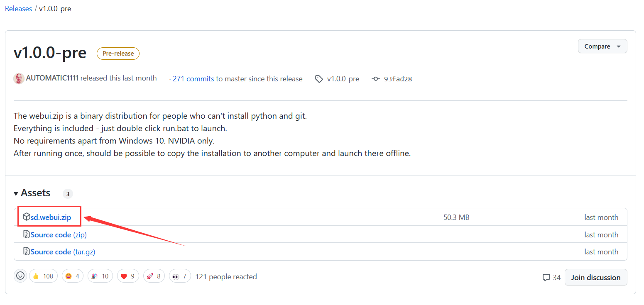Image resolution: width=644 pixels, height=305 pixels.
Task: Click the v1.0.0-pre release title heading
Action: click(x=50, y=53)
